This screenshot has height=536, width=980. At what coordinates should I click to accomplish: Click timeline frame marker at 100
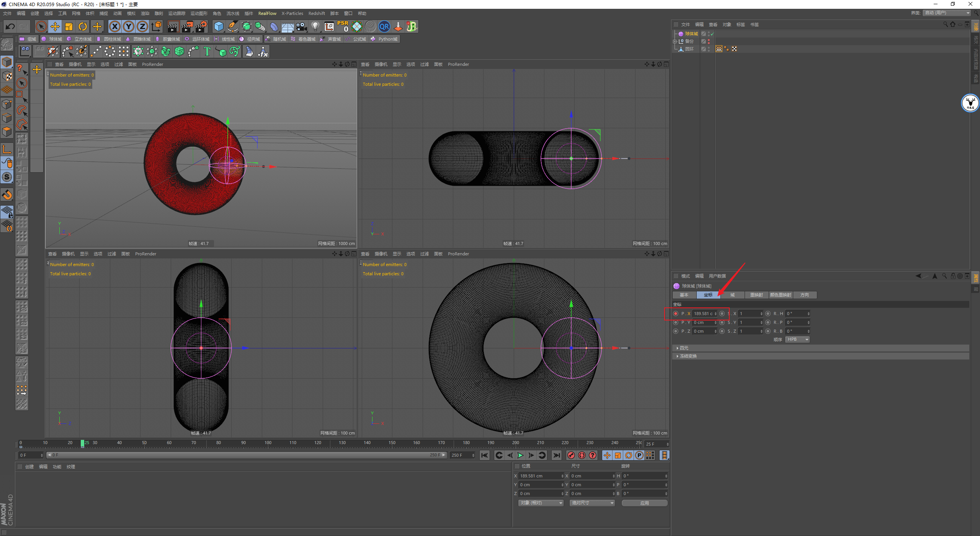268,443
